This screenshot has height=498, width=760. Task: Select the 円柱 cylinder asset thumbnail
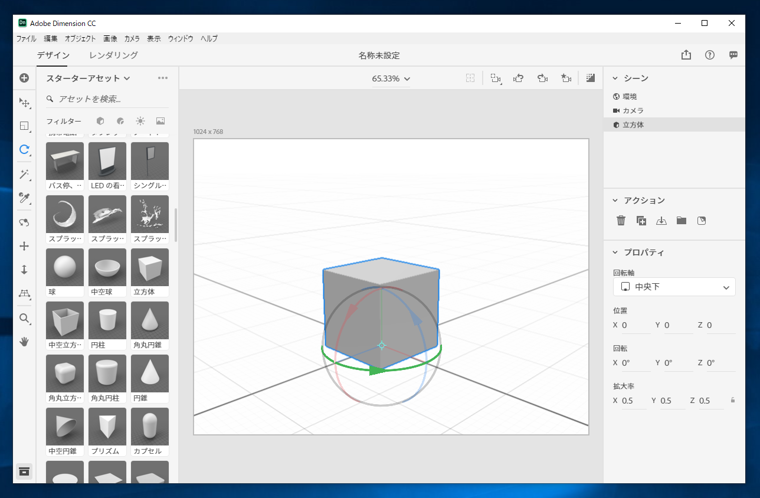click(x=107, y=321)
